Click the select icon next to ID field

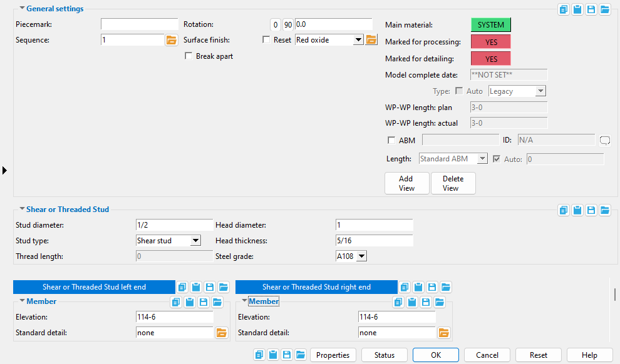tap(605, 140)
